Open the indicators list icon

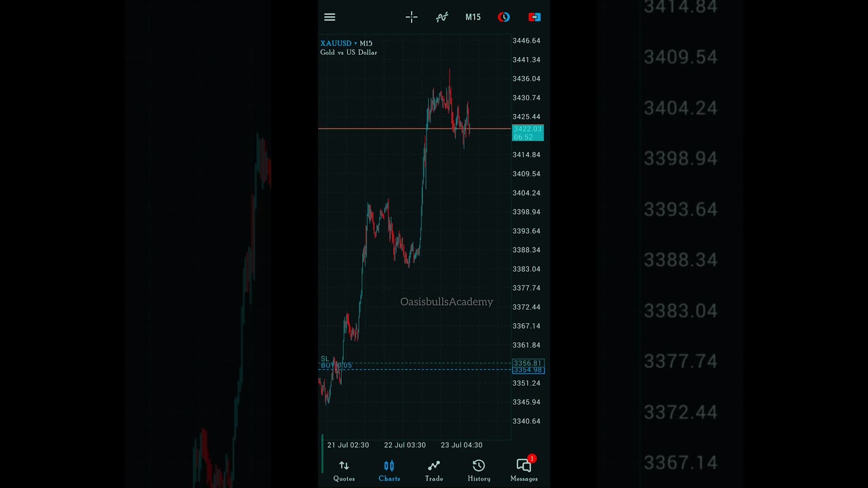pos(442,17)
